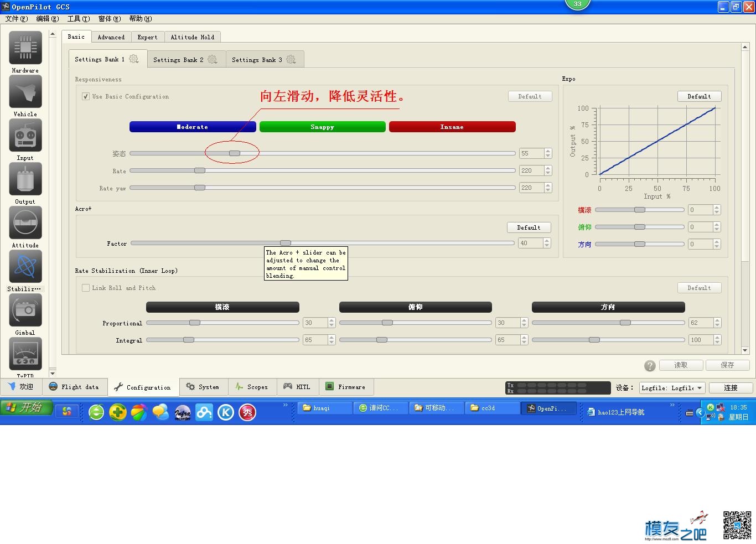Click the blue K circle quick launch icon
756x544 pixels.
tap(226, 412)
